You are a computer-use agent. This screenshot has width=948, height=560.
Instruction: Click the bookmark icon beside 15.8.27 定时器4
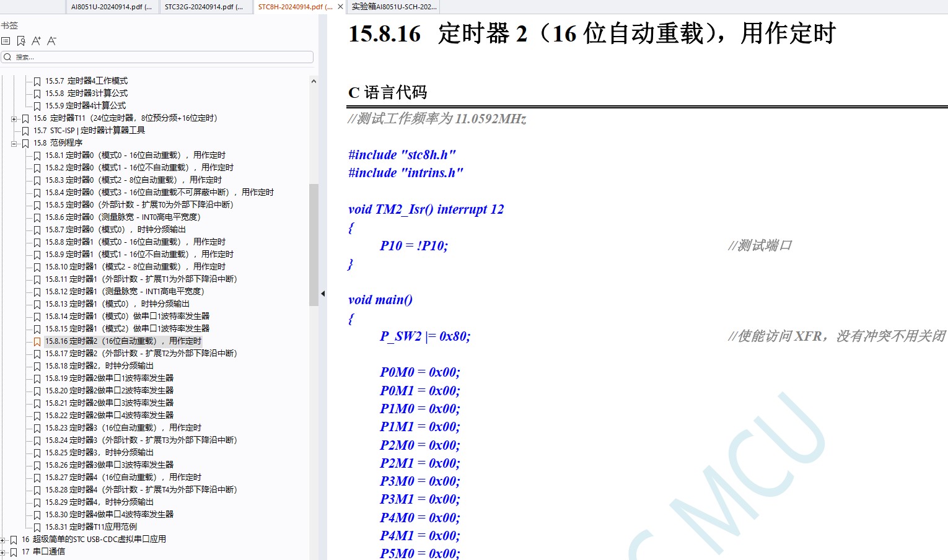coord(37,478)
